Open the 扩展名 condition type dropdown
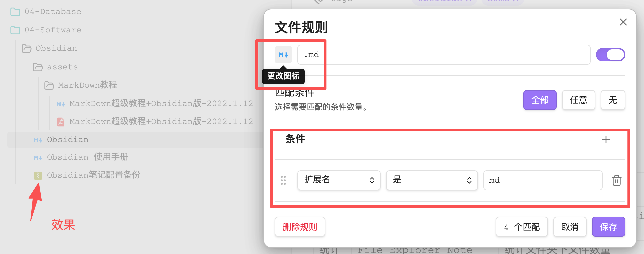 (339, 180)
